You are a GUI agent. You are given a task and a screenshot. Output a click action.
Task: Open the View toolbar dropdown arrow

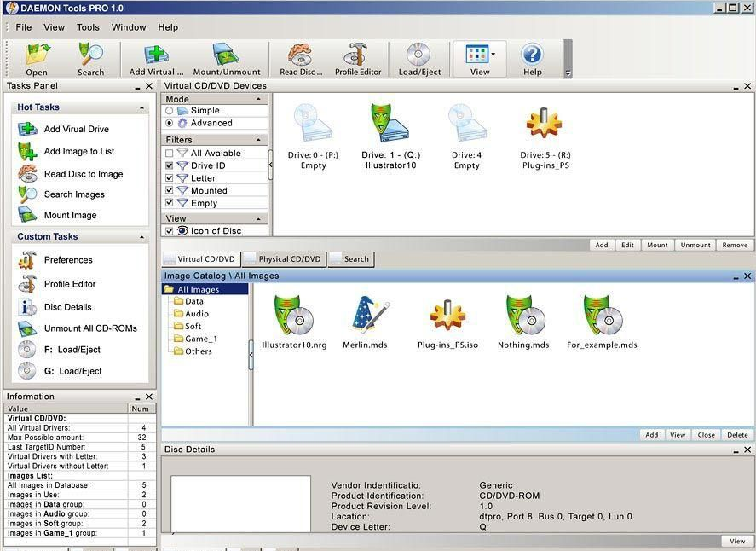493,54
